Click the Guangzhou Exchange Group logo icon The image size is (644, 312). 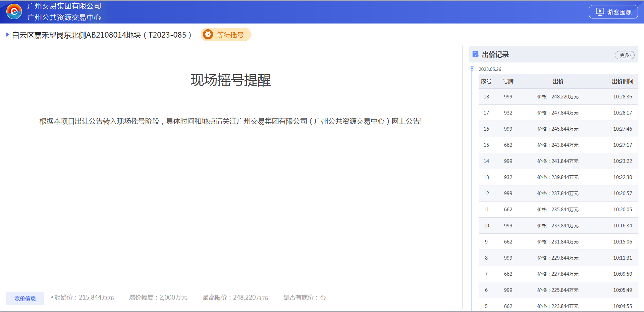(x=14, y=12)
